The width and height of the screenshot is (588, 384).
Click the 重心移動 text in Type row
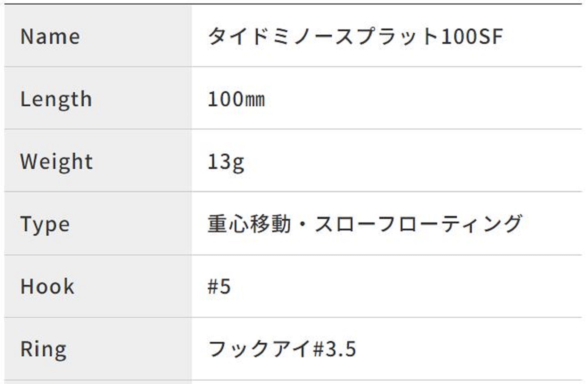click(249, 224)
